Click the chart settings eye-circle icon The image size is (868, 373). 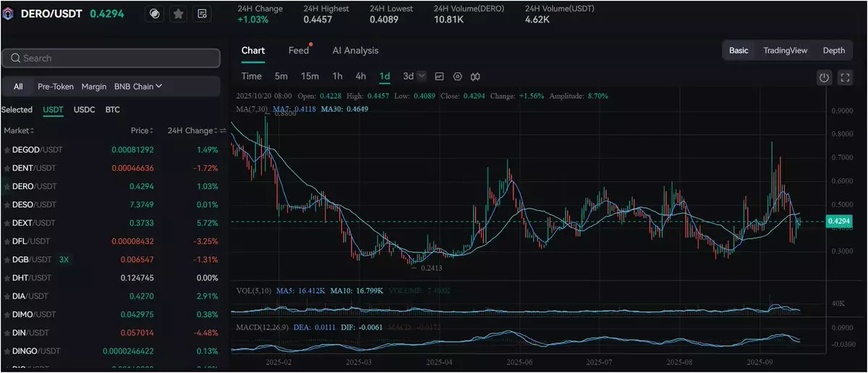click(457, 76)
